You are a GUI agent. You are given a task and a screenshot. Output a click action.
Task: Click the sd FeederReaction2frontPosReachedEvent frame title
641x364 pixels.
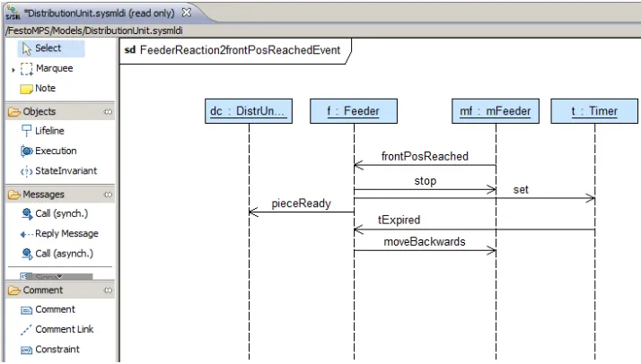tap(233, 50)
